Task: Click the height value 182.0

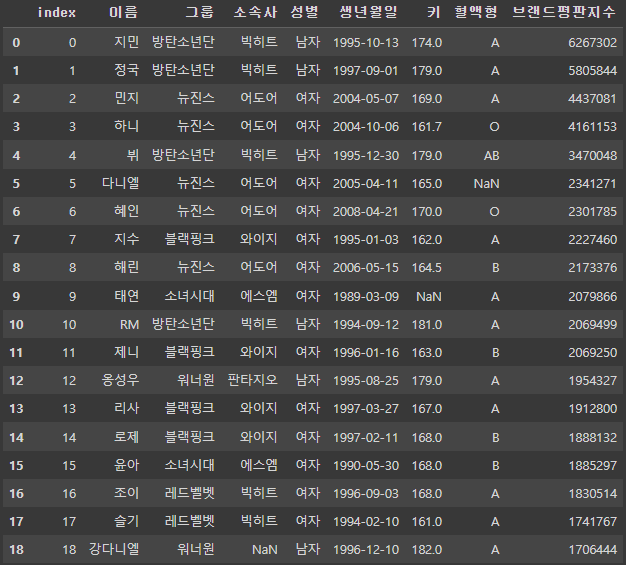Action: [427, 550]
